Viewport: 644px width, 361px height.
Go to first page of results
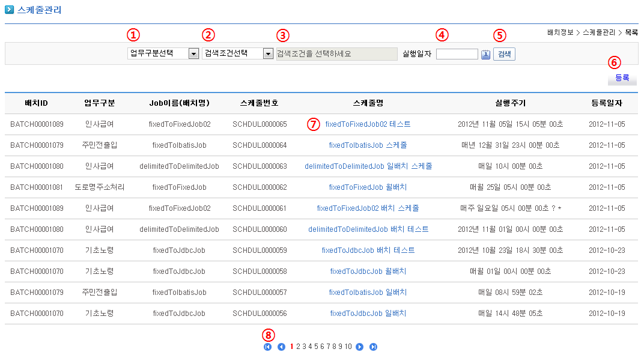pos(267,347)
